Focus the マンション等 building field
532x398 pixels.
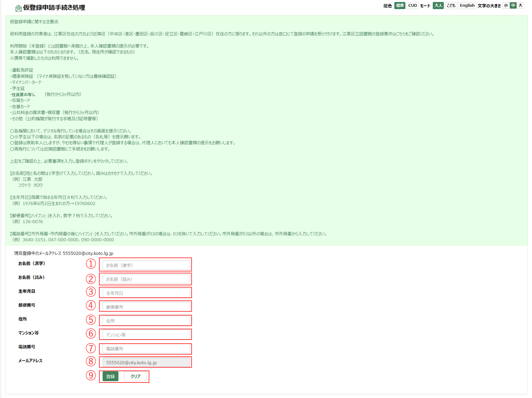pos(146,335)
